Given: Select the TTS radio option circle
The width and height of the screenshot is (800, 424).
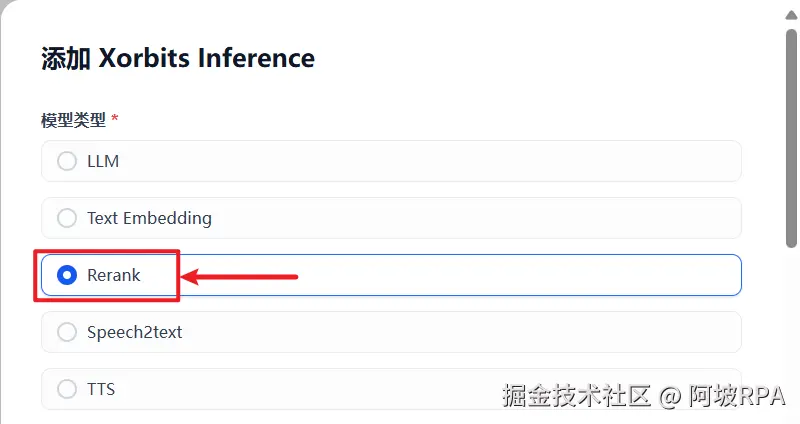Looking at the screenshot, I should pyautogui.click(x=67, y=389).
